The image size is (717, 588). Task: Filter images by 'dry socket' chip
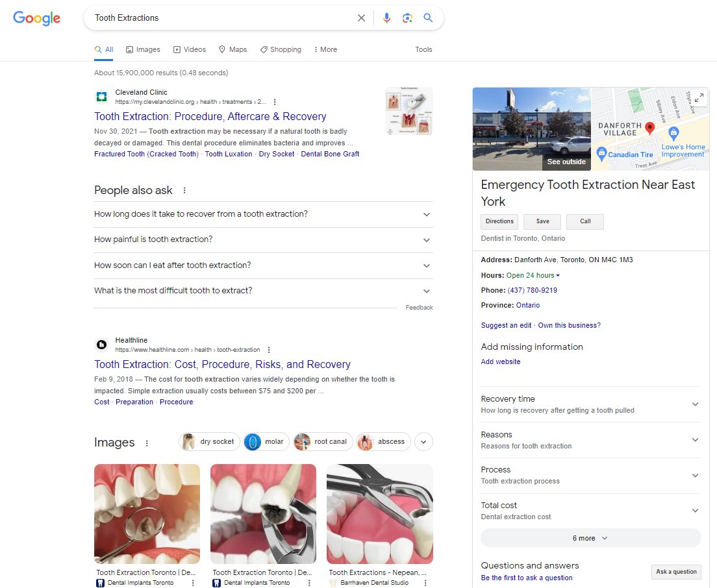pyautogui.click(x=209, y=442)
